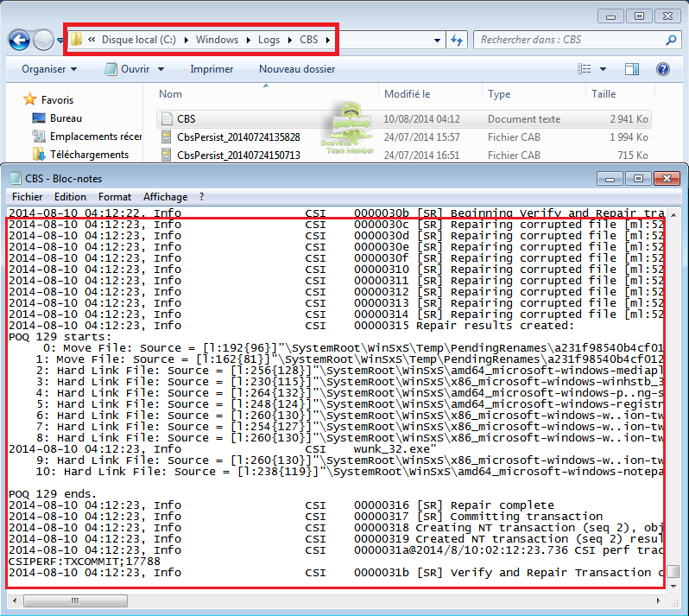Click the change view icon in toolbar
Image resolution: width=689 pixels, height=616 pixels.
point(585,69)
